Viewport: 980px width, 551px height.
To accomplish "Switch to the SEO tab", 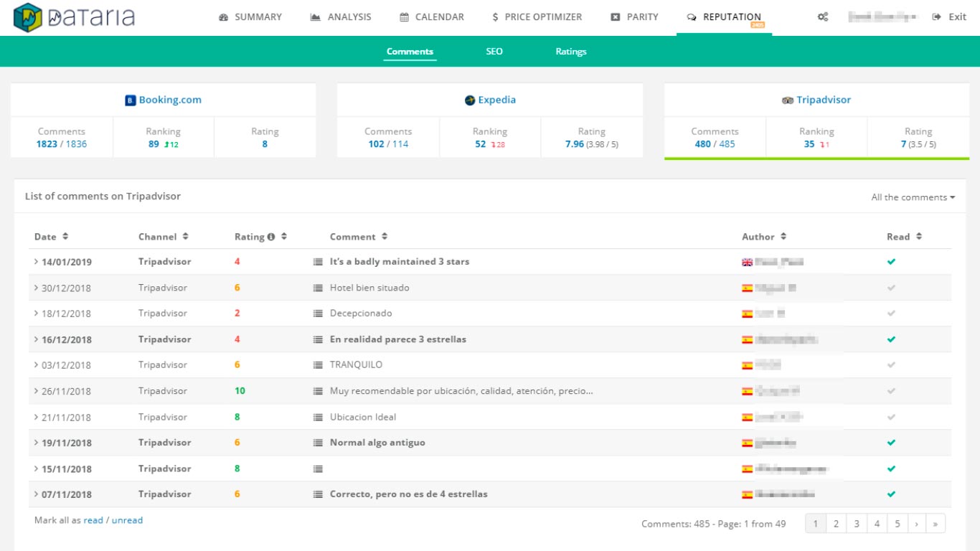I will (x=494, y=52).
